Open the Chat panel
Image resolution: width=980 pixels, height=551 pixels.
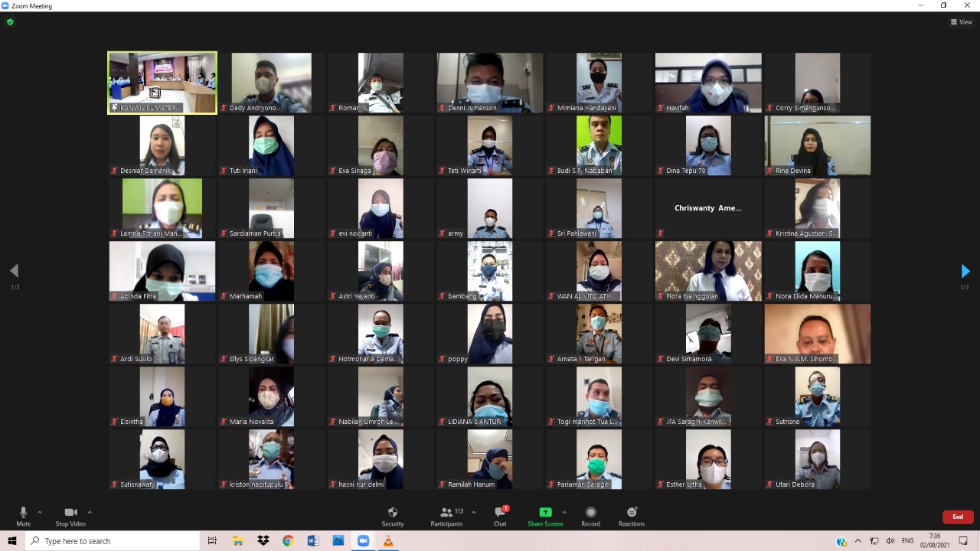500,515
